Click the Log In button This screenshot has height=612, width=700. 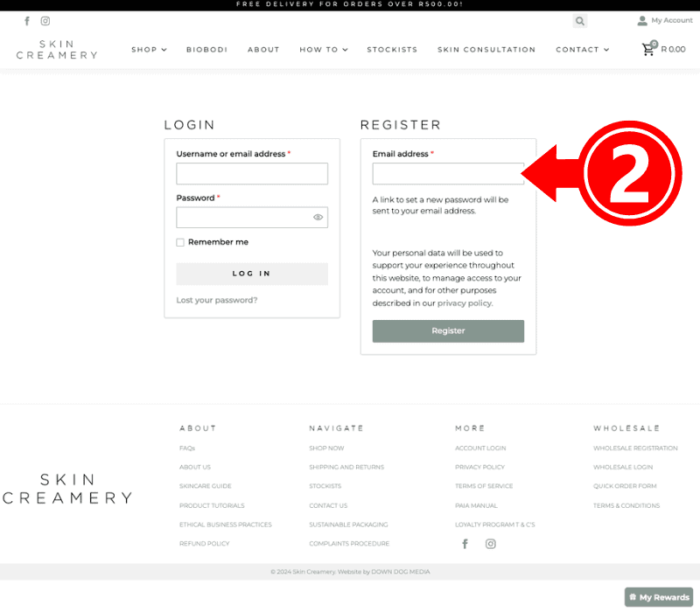coord(252,274)
